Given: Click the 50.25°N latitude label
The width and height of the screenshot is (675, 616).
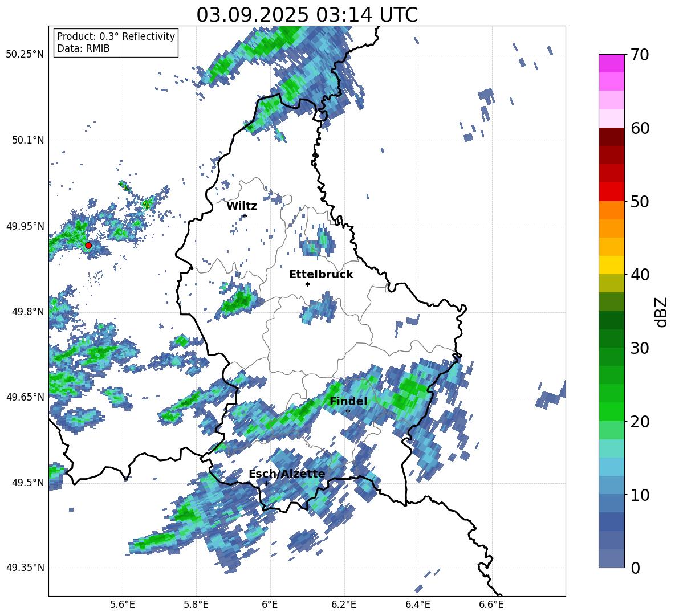Looking at the screenshot, I should tap(25, 55).
